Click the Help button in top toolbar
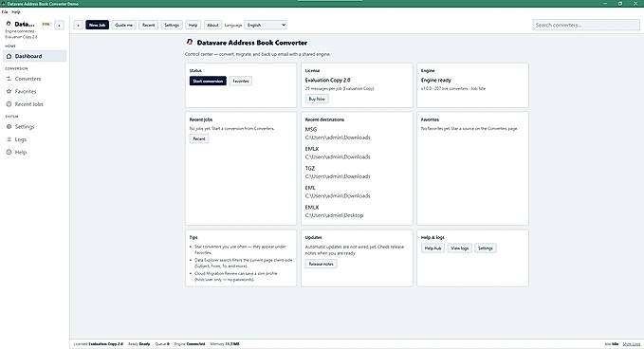This screenshot has height=349, width=644. pyautogui.click(x=193, y=25)
